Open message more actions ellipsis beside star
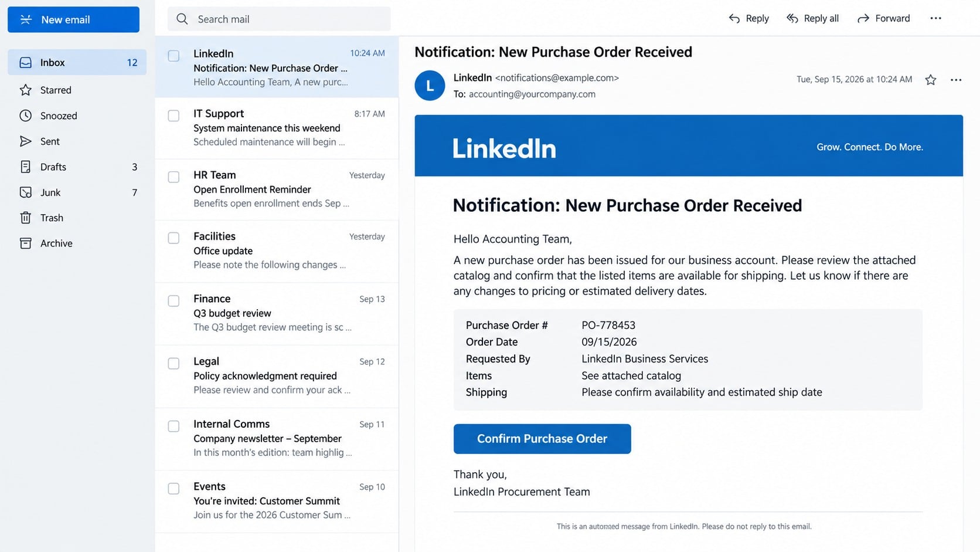 coord(956,80)
